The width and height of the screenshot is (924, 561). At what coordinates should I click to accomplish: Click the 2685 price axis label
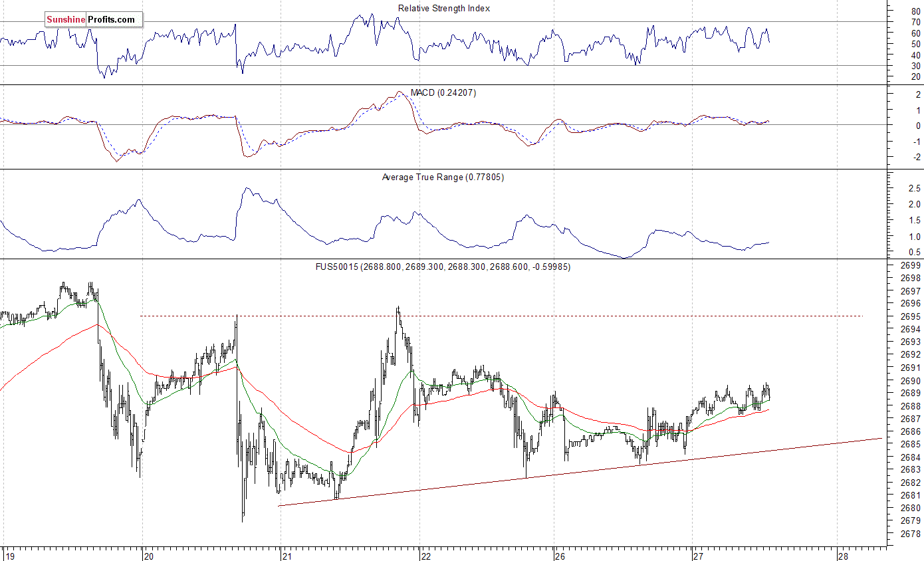pyautogui.click(x=910, y=444)
